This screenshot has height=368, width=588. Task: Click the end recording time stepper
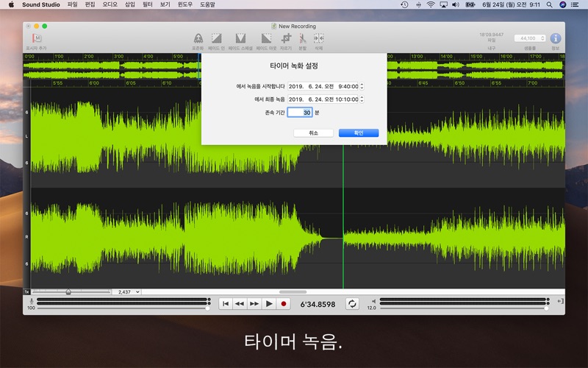pyautogui.click(x=362, y=99)
